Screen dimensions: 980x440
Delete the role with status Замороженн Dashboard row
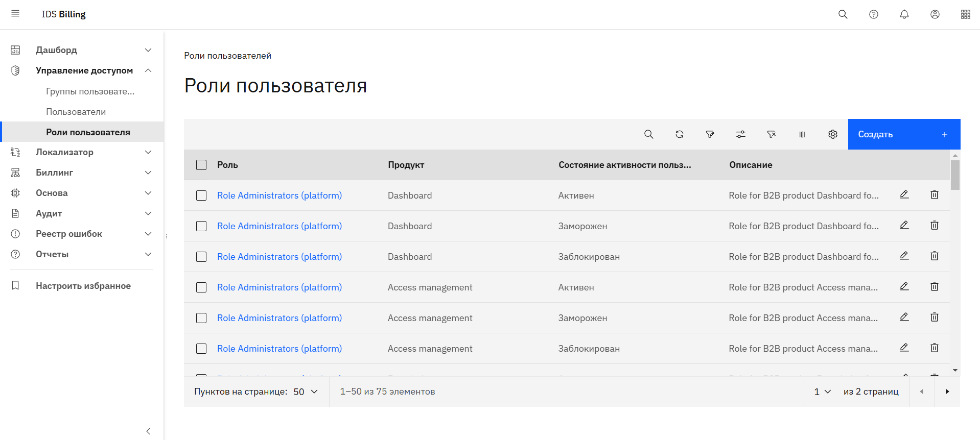[x=934, y=225]
